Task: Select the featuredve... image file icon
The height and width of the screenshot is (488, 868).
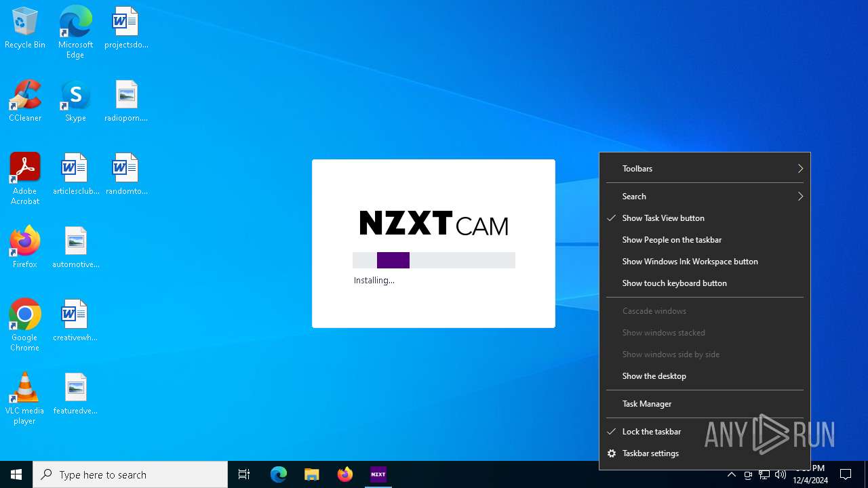Action: pos(75,394)
